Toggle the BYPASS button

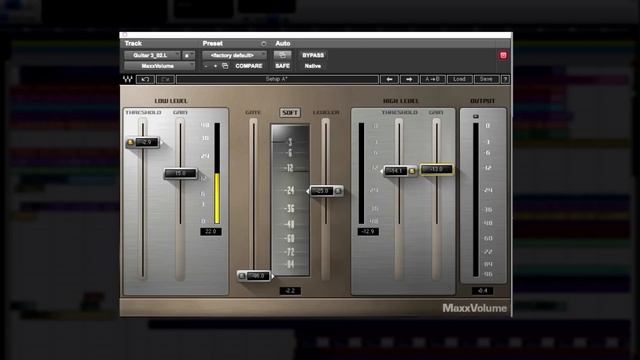click(x=313, y=55)
